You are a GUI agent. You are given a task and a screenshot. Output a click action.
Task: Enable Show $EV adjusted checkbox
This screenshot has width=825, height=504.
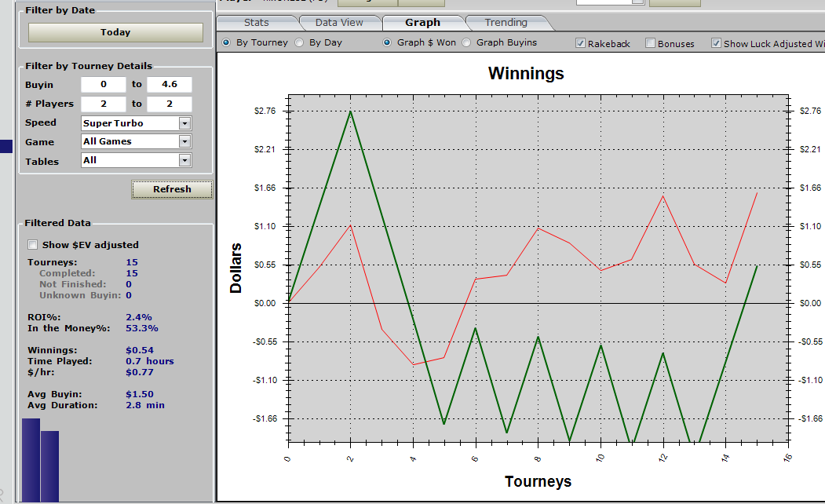point(33,245)
